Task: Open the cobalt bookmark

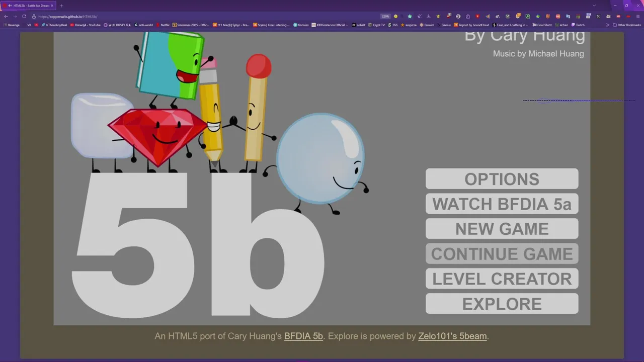Action: (x=359, y=25)
